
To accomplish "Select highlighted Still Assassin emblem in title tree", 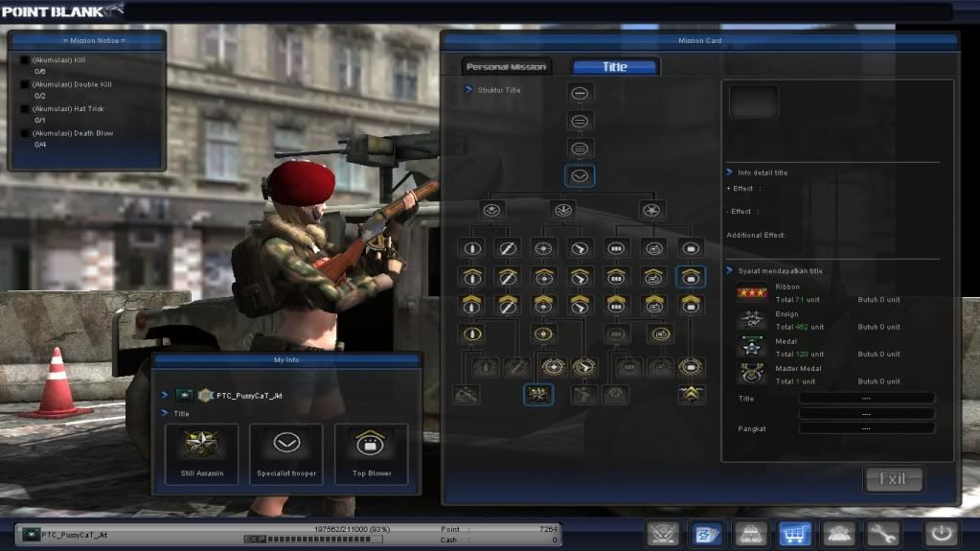I will click(538, 394).
